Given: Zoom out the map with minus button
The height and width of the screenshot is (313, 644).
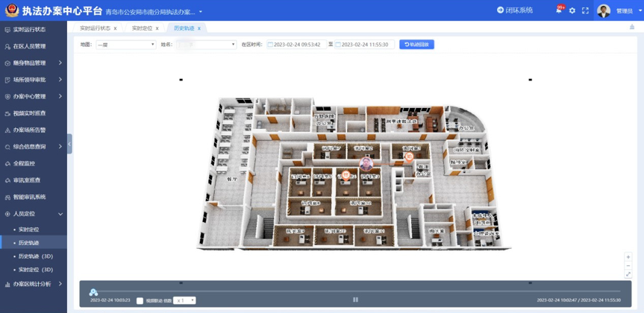Looking at the screenshot, I should coord(628,265).
